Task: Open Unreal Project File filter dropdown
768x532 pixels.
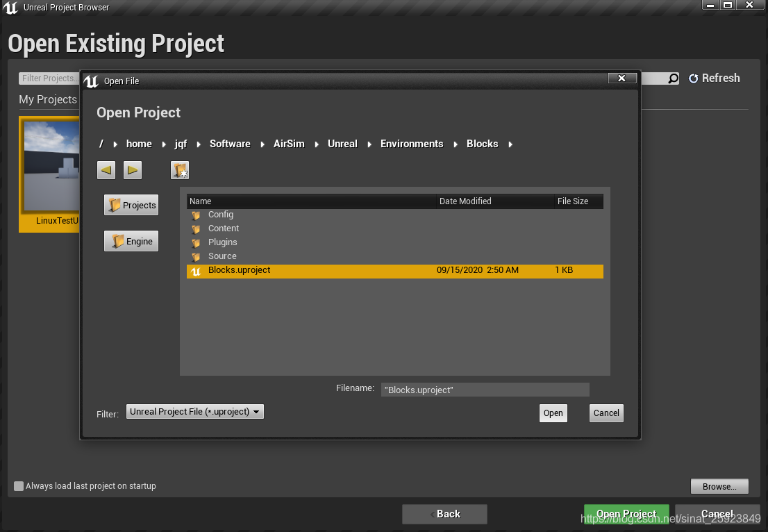Action: point(195,411)
